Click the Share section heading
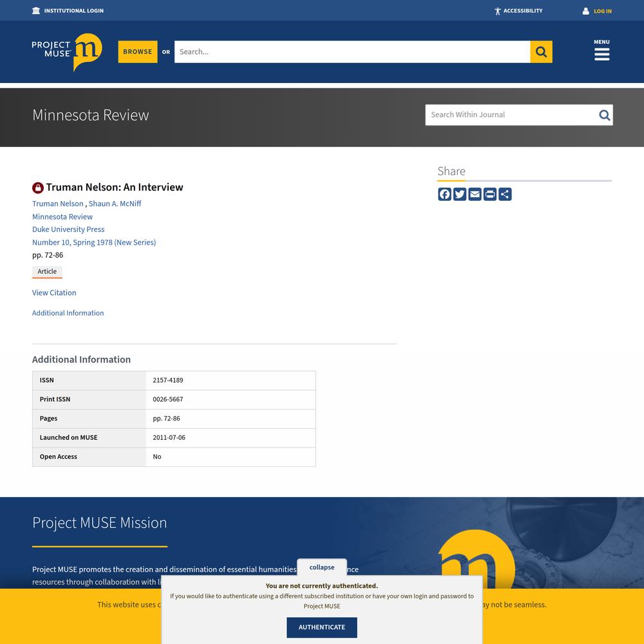This screenshot has width=644, height=644. pos(451,171)
